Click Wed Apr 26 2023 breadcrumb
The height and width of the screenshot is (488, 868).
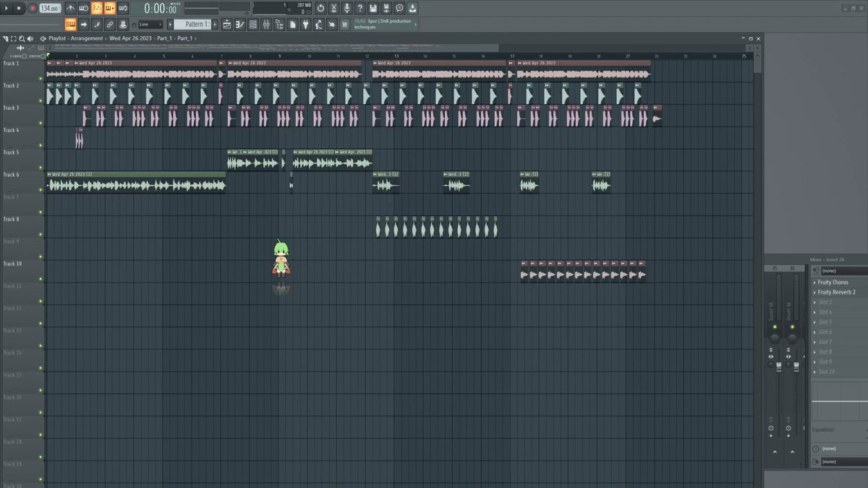(129, 38)
